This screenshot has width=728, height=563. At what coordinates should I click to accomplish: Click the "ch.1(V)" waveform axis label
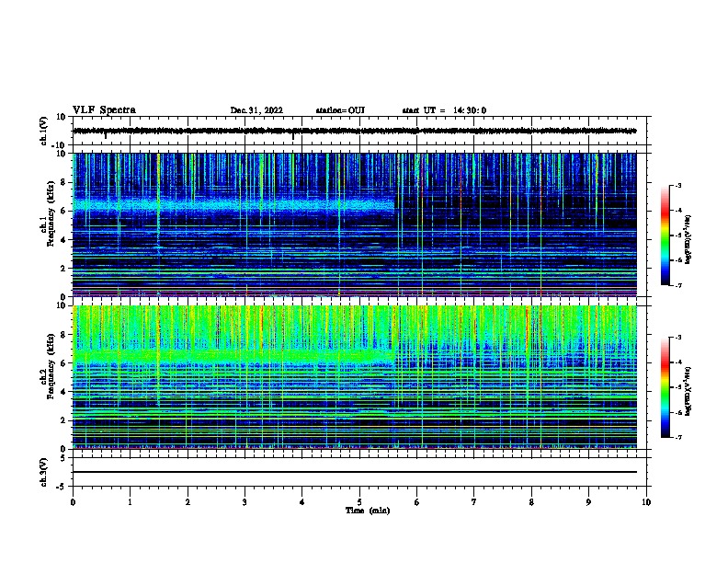(43, 131)
